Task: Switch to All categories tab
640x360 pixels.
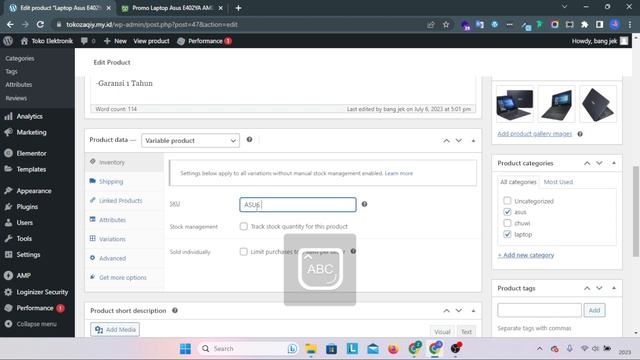Action: [x=518, y=182]
